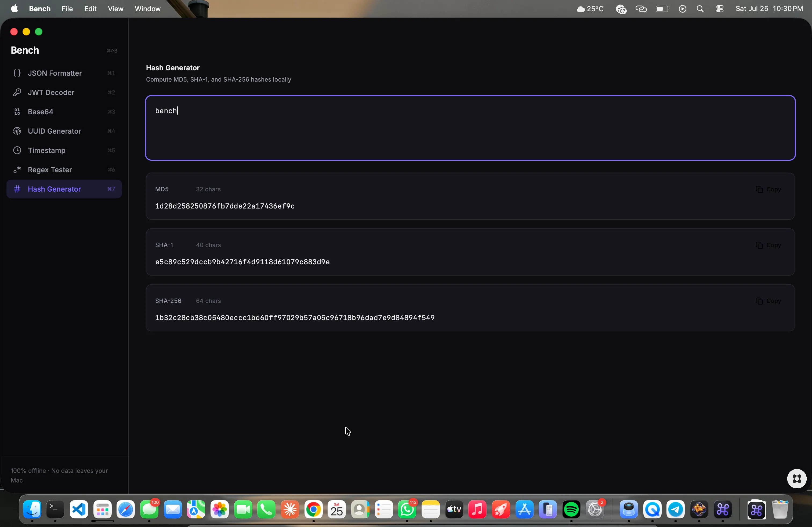Open UUID Generator tool

pos(64,131)
